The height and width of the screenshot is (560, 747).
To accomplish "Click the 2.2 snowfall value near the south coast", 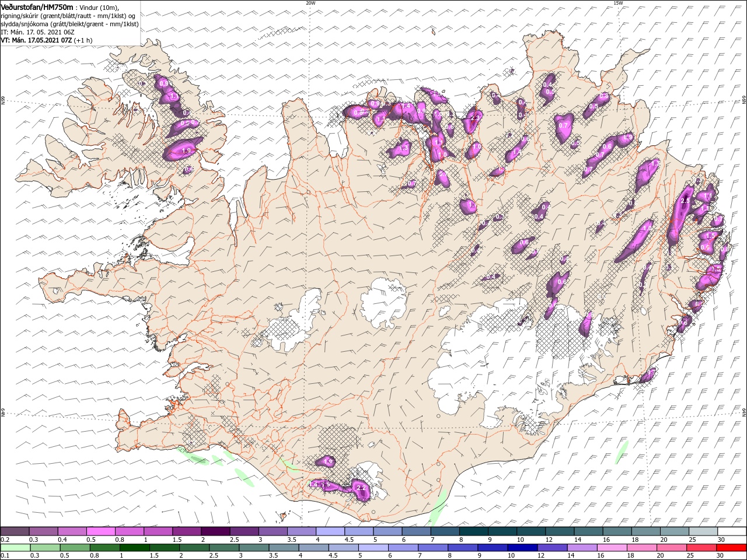I will pos(360,488).
